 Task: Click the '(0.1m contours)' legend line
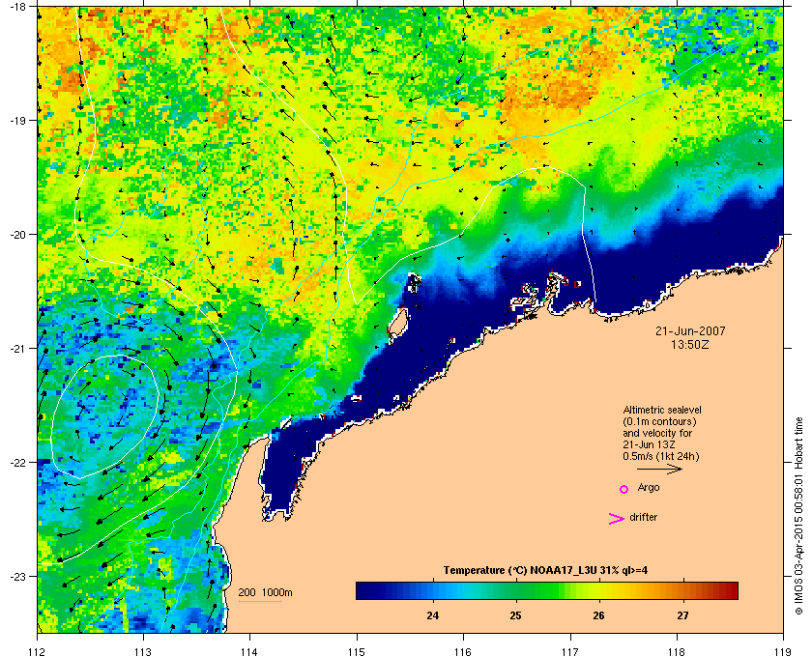tap(659, 421)
